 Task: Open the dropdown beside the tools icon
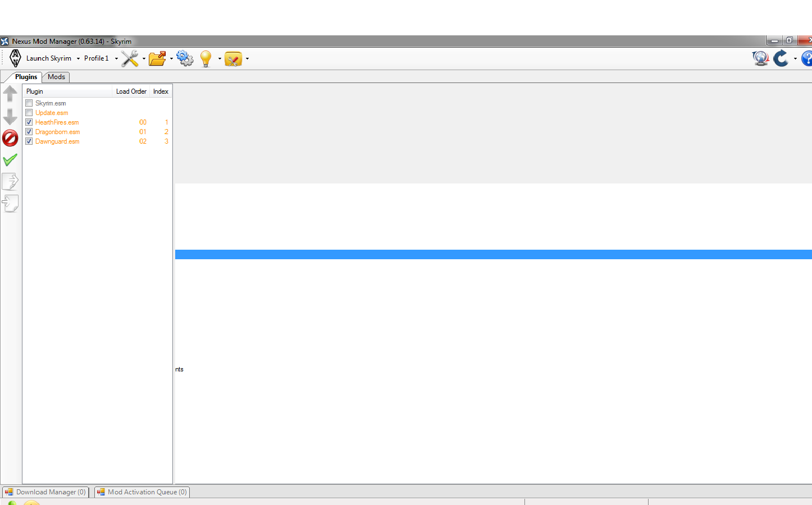[x=144, y=58]
